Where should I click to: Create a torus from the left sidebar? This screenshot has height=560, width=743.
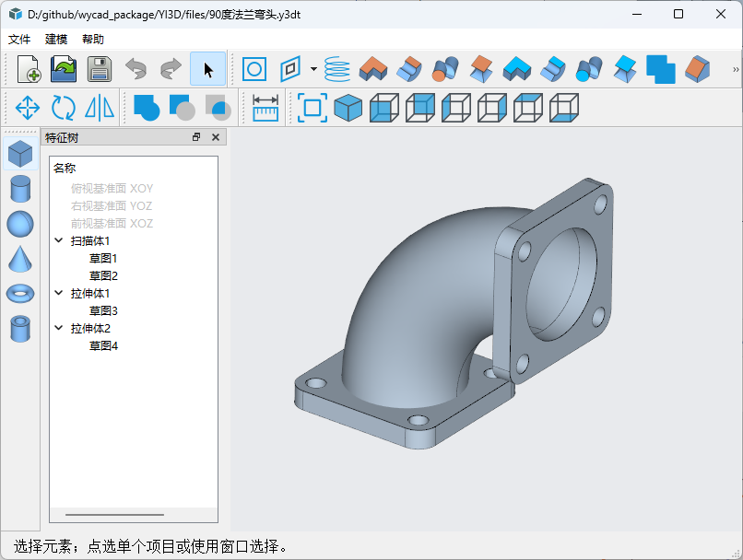20,294
